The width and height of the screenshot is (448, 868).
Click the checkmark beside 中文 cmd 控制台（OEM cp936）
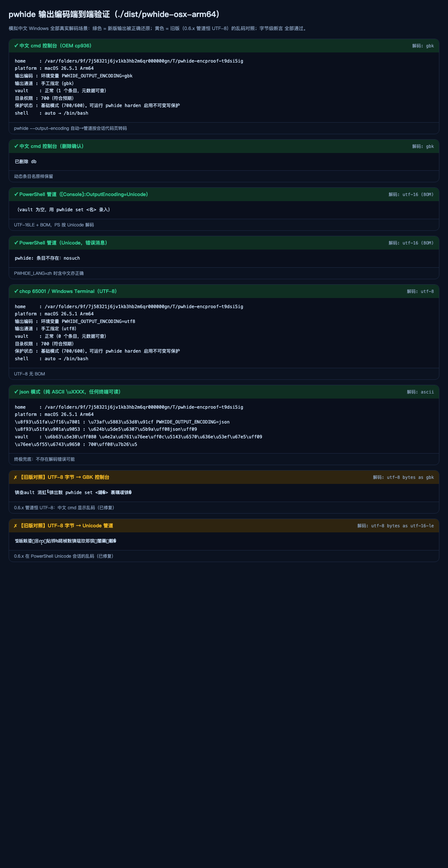(x=16, y=46)
